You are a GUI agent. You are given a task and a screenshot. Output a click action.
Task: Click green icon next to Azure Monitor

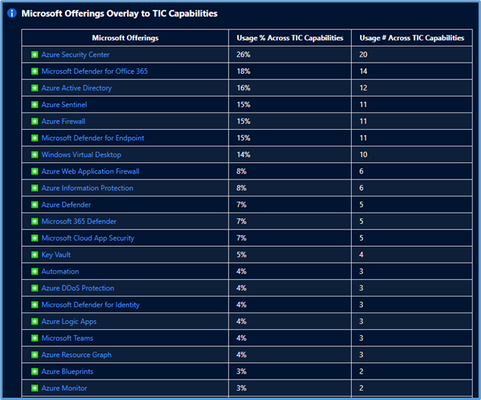click(34, 388)
